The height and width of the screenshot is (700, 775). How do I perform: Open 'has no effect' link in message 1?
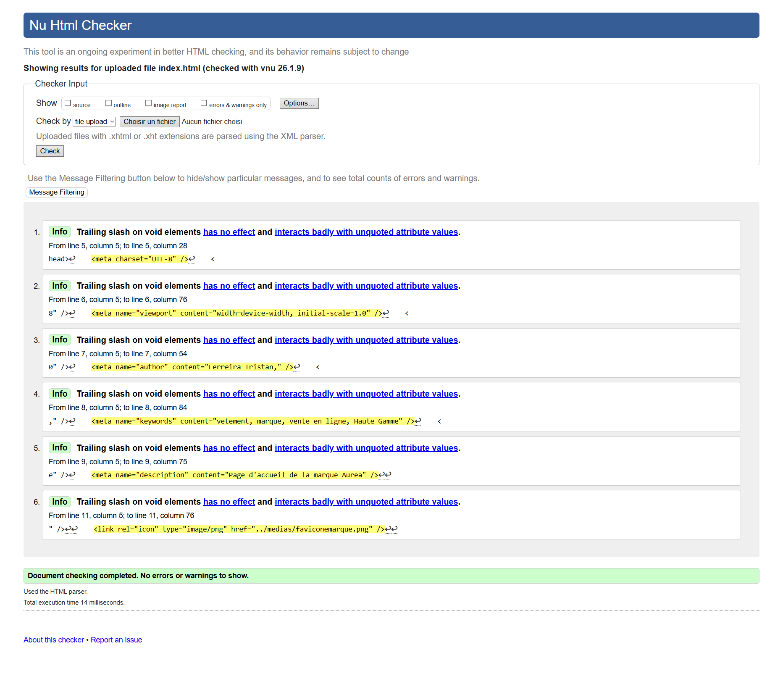(229, 232)
